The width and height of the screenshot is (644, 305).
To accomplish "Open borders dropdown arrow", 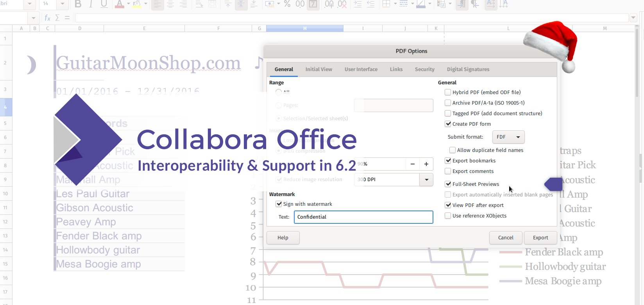I will [x=395, y=4].
